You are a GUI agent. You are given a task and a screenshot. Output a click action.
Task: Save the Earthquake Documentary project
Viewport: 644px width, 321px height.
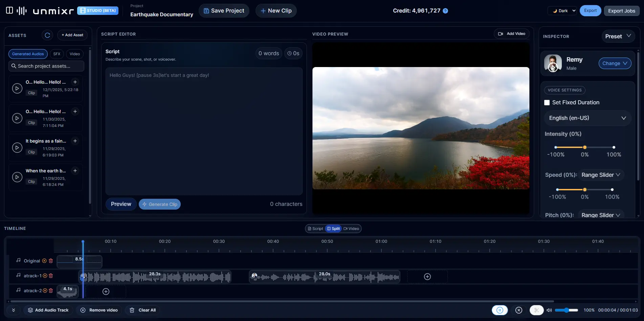224,10
